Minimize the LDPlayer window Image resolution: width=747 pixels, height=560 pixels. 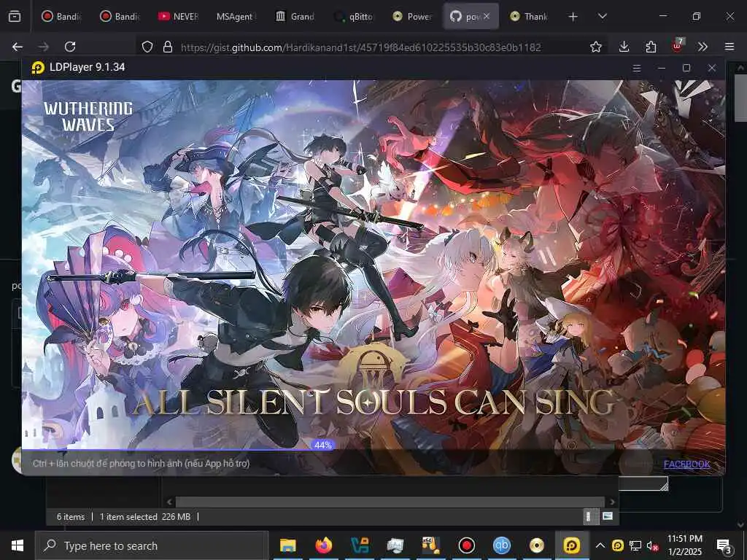[x=661, y=68]
